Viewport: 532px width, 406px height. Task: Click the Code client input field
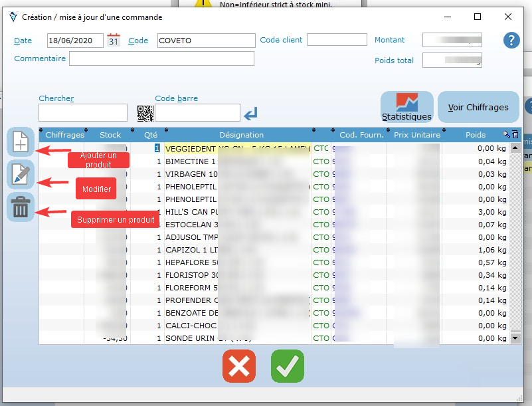pyautogui.click(x=337, y=40)
